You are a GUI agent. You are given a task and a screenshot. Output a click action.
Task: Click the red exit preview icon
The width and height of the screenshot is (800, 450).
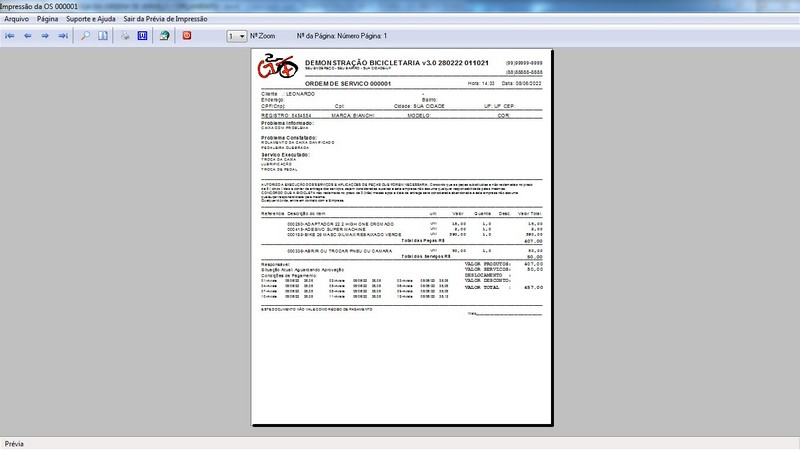(187, 36)
